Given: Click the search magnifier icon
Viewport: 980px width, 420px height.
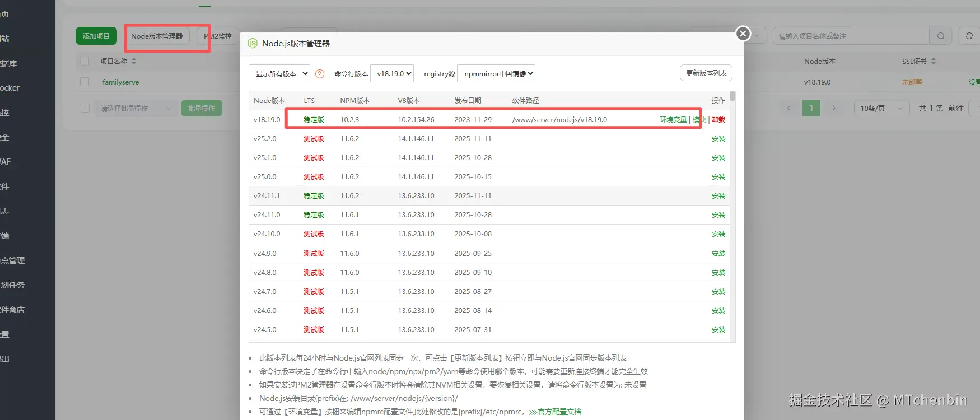Looking at the screenshot, I should pyautogui.click(x=941, y=36).
